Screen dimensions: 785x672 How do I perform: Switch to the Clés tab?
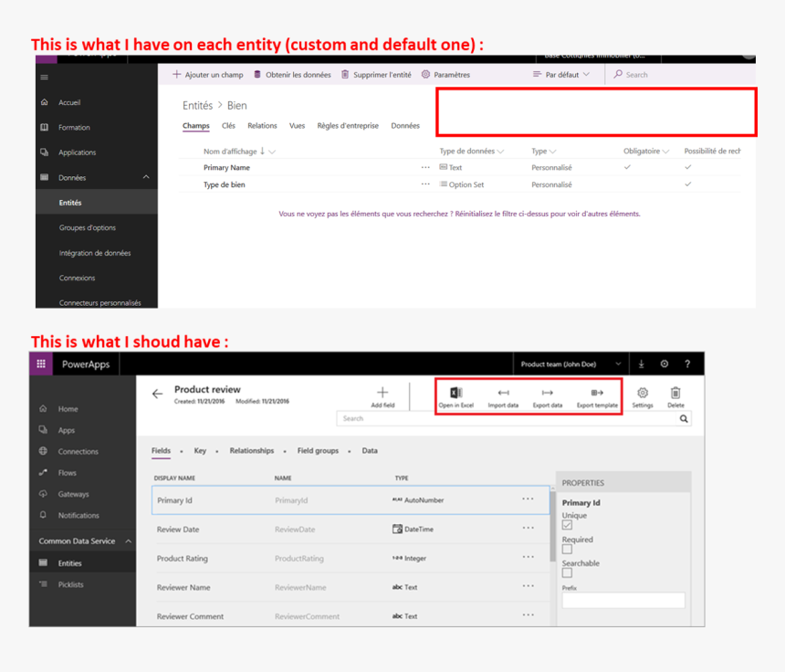click(x=228, y=126)
